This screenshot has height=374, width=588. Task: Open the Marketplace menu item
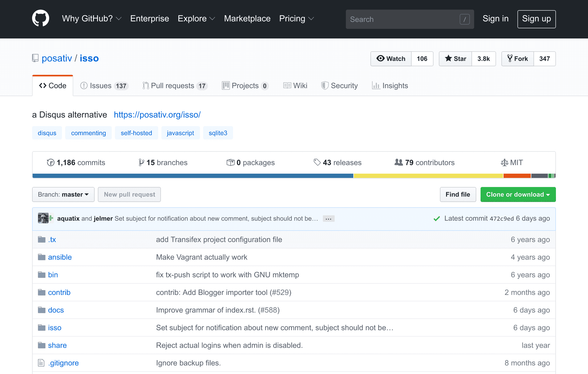point(247,18)
